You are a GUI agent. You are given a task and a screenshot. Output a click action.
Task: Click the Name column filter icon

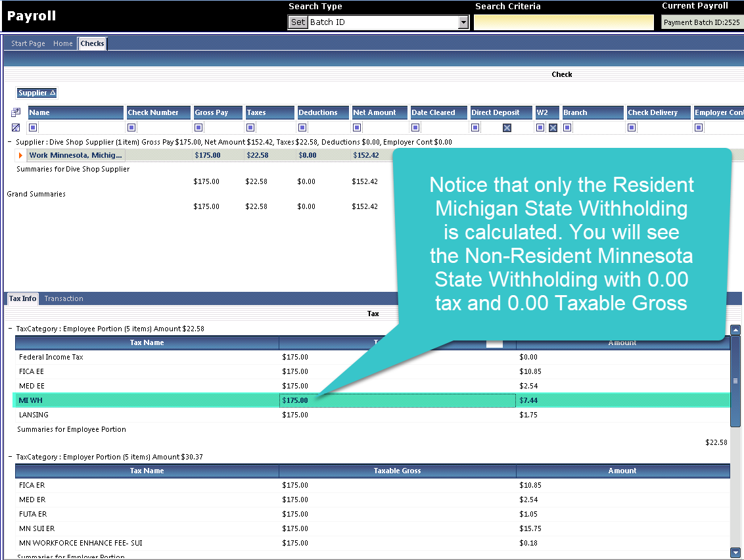34,128
